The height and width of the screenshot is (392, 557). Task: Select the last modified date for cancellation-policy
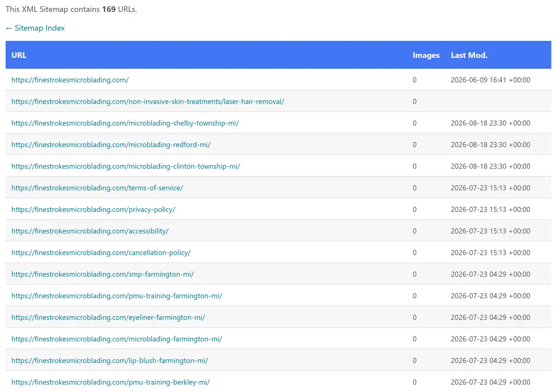(491, 253)
